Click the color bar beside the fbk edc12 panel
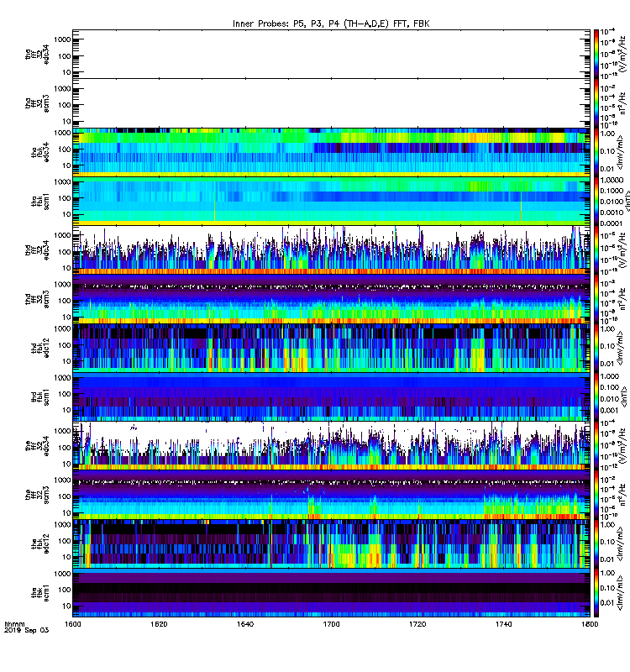630x672 pixels. [x=596, y=543]
